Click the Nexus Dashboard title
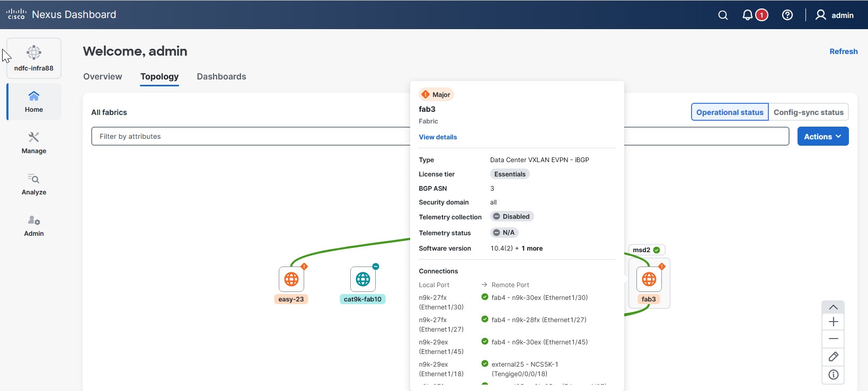Screen dimensions: 868x391 pyautogui.click(x=74, y=14)
